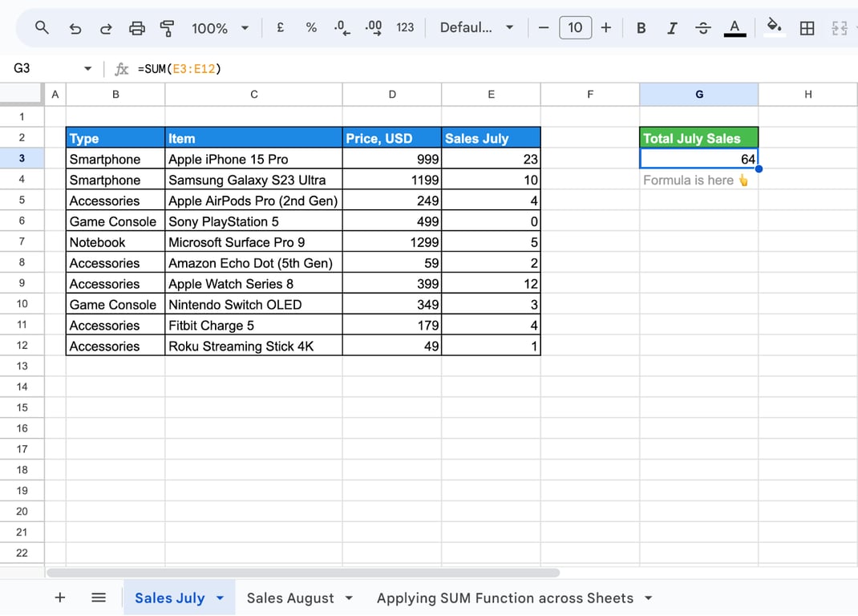Format as percent with % icon
Viewport: 858px width, 616px height.
point(311,27)
